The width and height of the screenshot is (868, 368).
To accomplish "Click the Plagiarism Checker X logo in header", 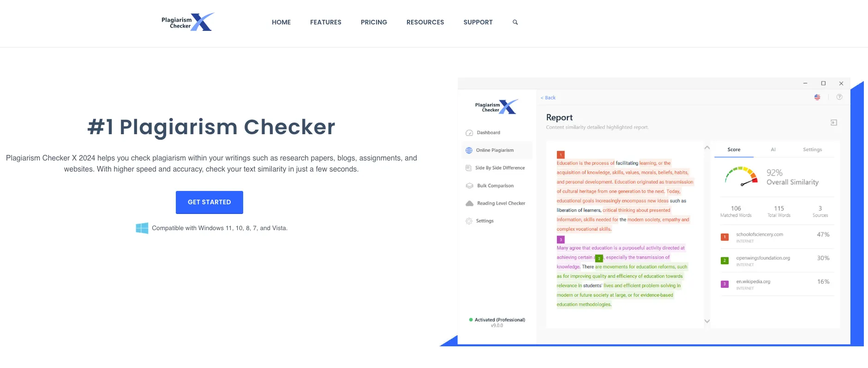I will (188, 22).
